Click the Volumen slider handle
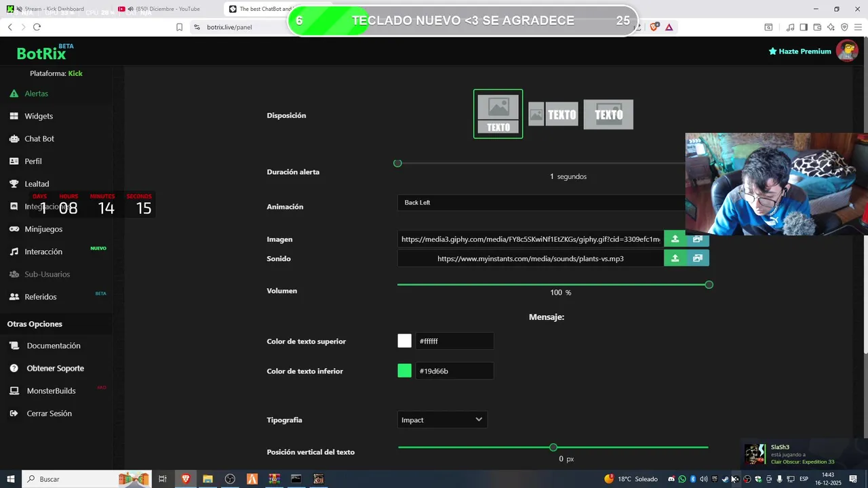 pos(709,285)
